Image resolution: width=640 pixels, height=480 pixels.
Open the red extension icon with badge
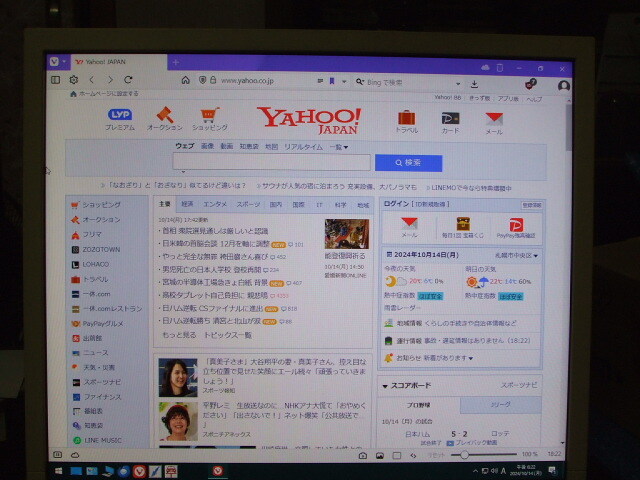pyautogui.click(x=530, y=84)
